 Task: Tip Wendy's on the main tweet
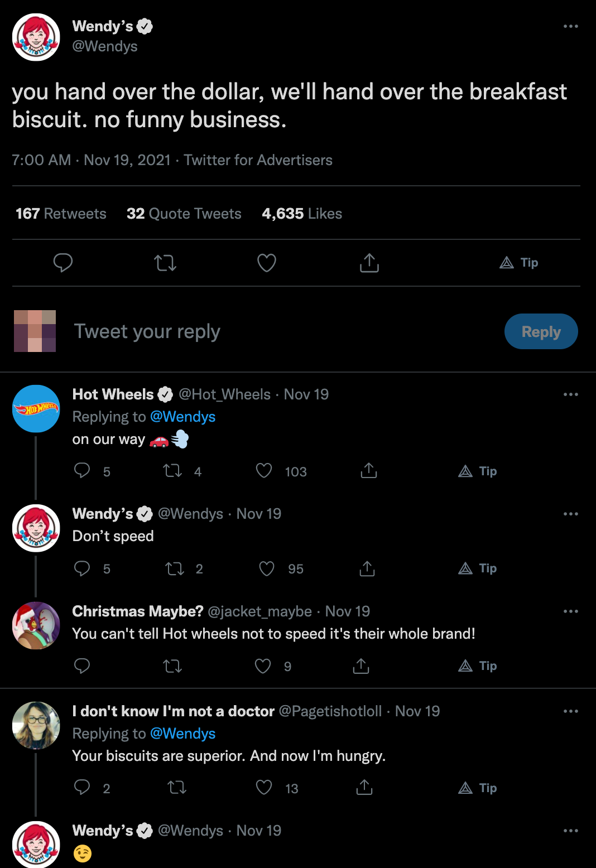519,263
